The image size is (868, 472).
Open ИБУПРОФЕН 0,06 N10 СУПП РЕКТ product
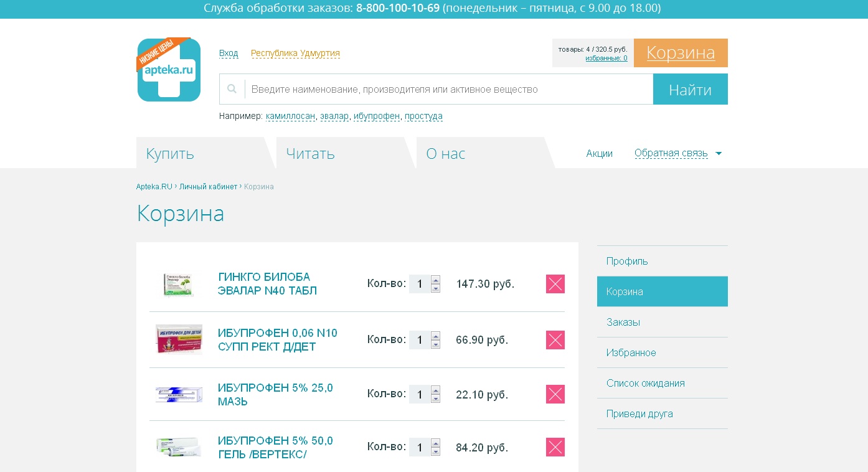278,340
